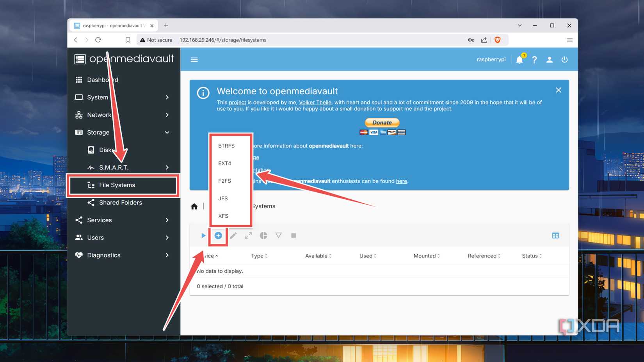Click the Home breadcrumb icon

(x=194, y=206)
